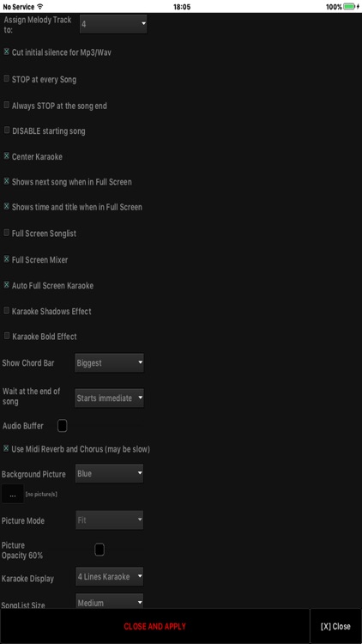Click the Picture Opacity slider handle
Viewport: 362px width, 644px height.
point(100,550)
